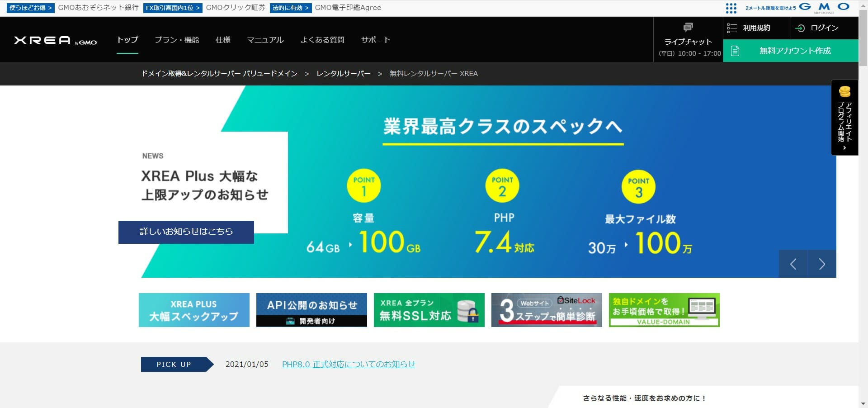Open the GMO services grid icon
The width and height of the screenshot is (868, 408).
click(731, 8)
